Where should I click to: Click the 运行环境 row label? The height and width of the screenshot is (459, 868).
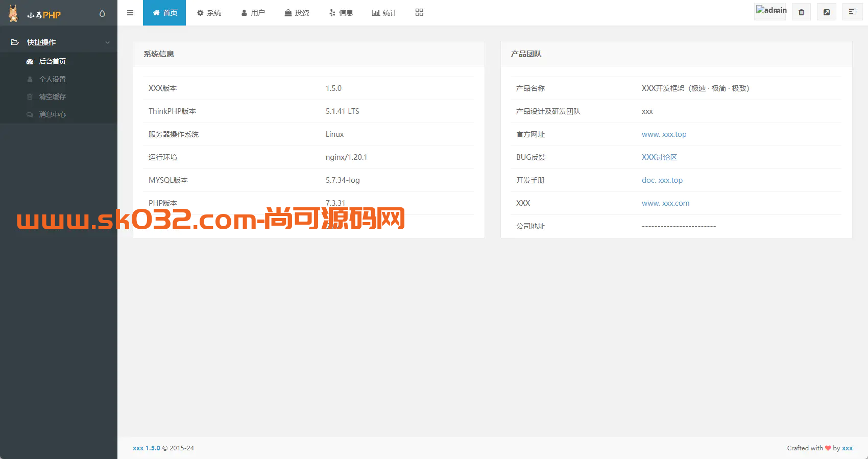(163, 157)
